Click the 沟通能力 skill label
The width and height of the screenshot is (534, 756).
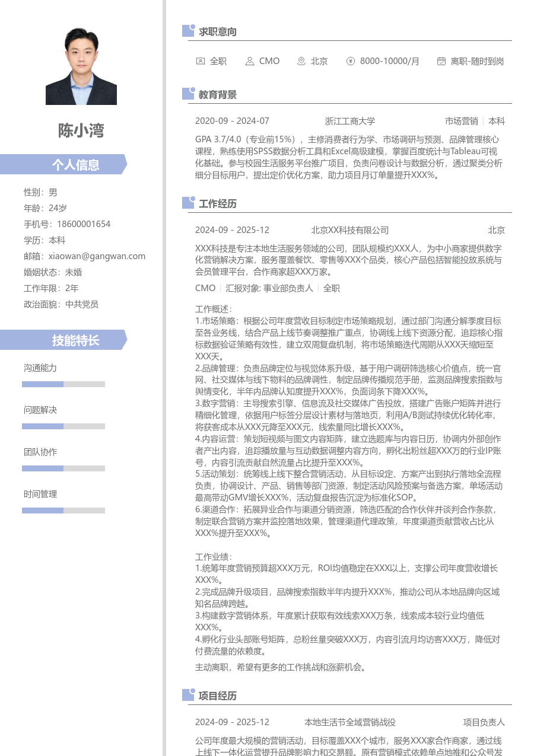point(40,368)
